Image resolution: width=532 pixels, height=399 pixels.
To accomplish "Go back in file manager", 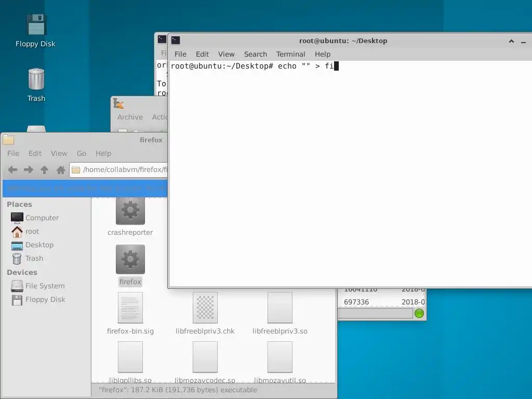I will pos(12,170).
